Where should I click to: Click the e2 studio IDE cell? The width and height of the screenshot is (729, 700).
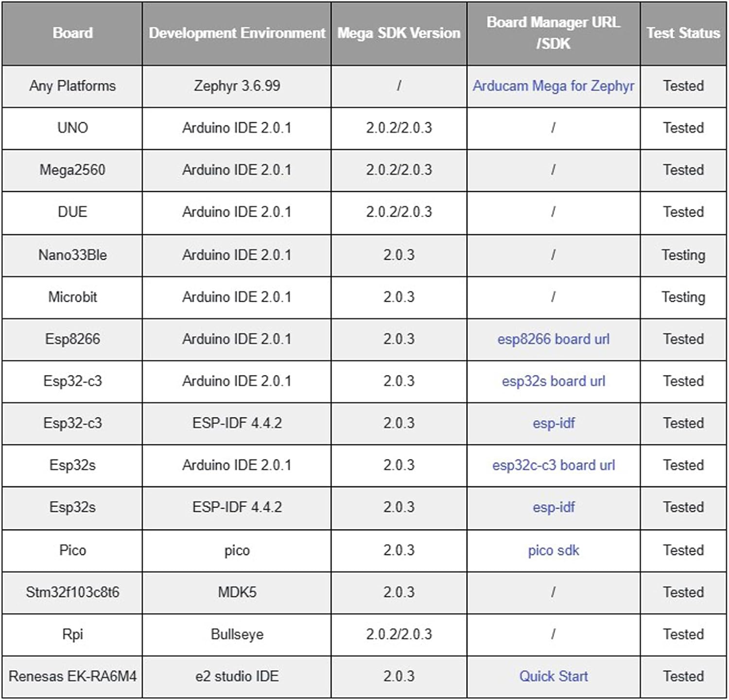click(x=237, y=676)
